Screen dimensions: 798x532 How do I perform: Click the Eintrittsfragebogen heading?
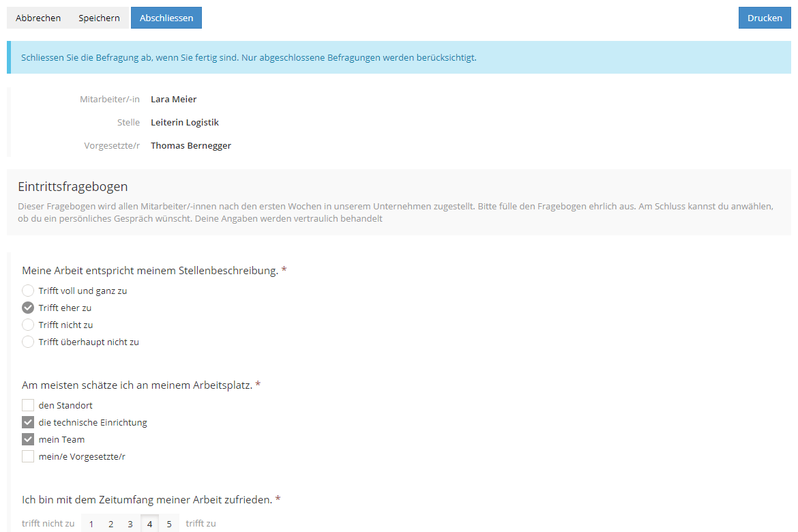click(72, 186)
